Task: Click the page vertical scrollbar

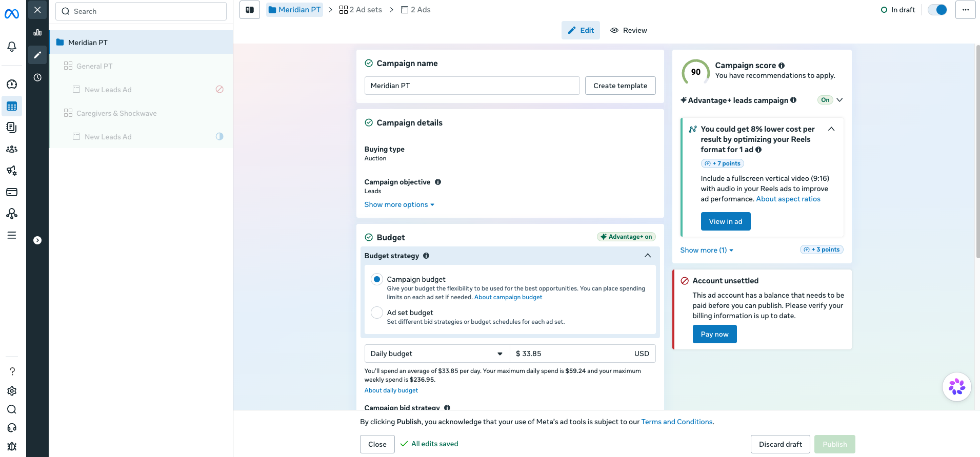Action: [977, 152]
